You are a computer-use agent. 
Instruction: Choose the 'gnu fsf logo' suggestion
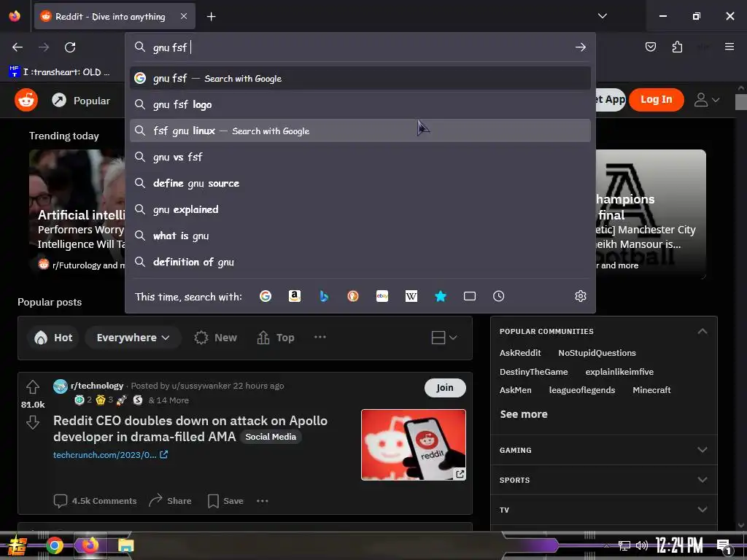point(360,105)
